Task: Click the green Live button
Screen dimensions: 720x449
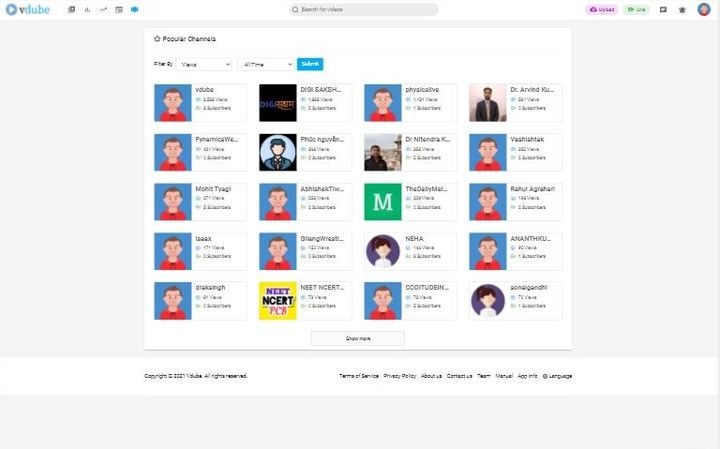Action: coord(636,9)
